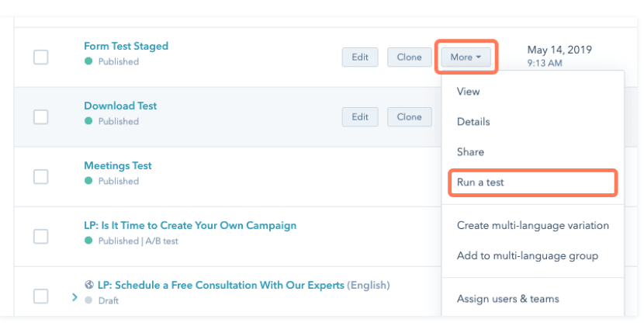Choose View from the More menu

pyautogui.click(x=468, y=92)
